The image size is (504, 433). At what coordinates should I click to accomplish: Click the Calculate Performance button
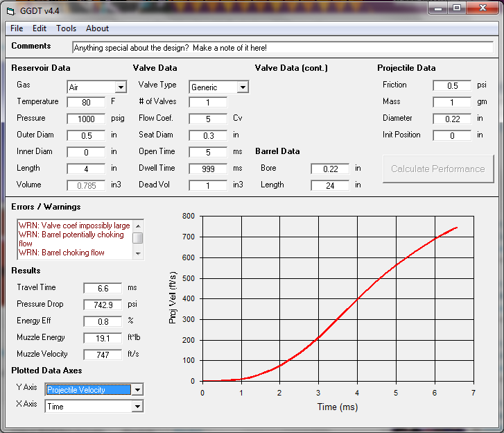point(438,169)
